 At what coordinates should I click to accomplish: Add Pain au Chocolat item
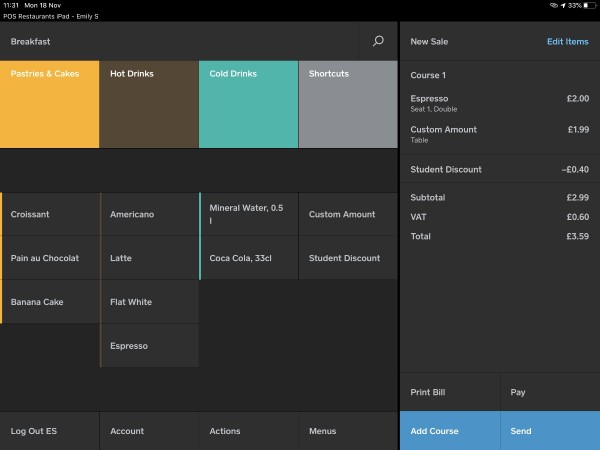(50, 258)
